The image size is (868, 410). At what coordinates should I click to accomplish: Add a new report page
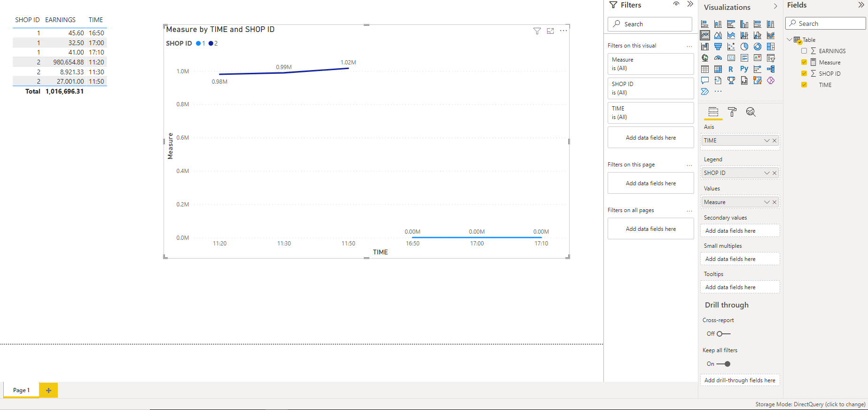click(x=48, y=390)
